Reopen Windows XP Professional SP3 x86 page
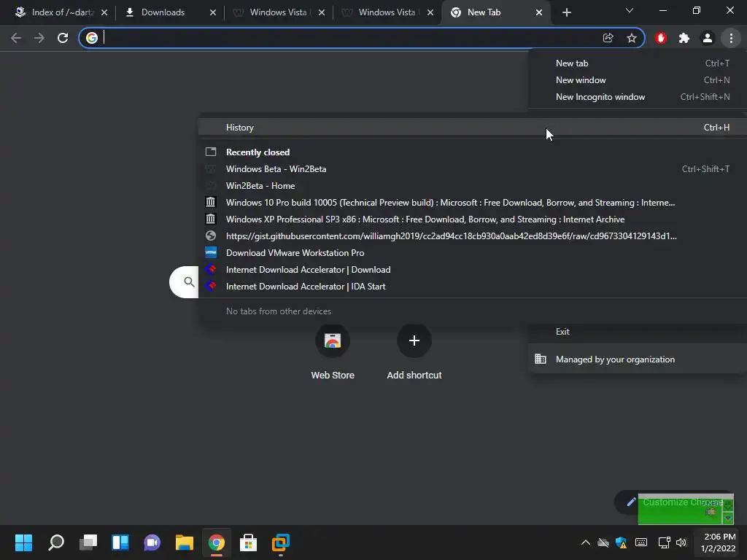Screen dimensions: 747x560 pos(473,219)
